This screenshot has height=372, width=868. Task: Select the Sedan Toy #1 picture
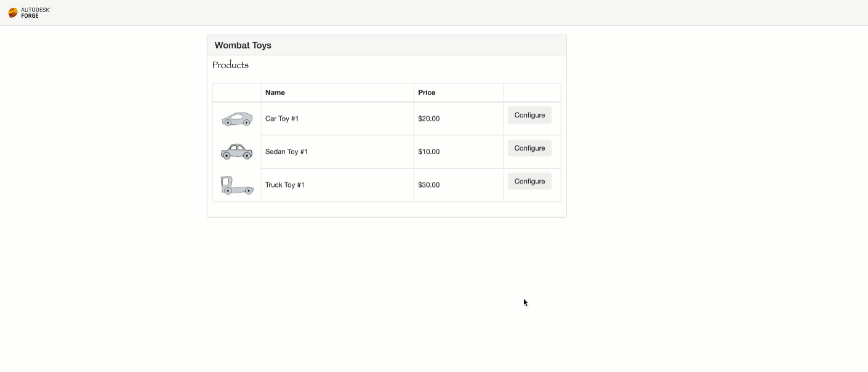point(237,151)
